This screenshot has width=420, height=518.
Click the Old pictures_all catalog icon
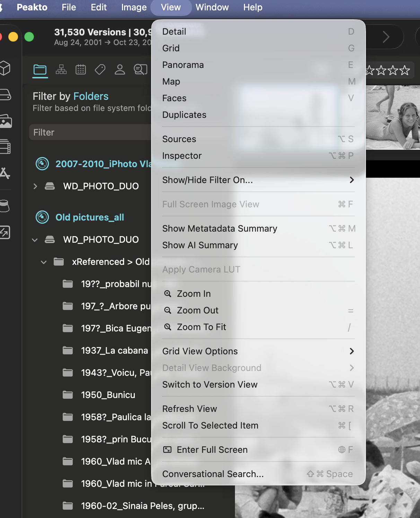pyautogui.click(x=42, y=217)
